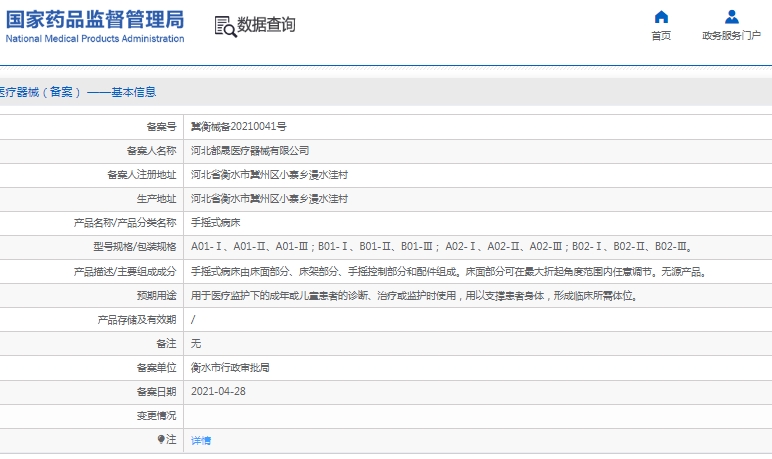Click the 生产地址 address value
Screen dimensions: 772x459
coord(269,199)
